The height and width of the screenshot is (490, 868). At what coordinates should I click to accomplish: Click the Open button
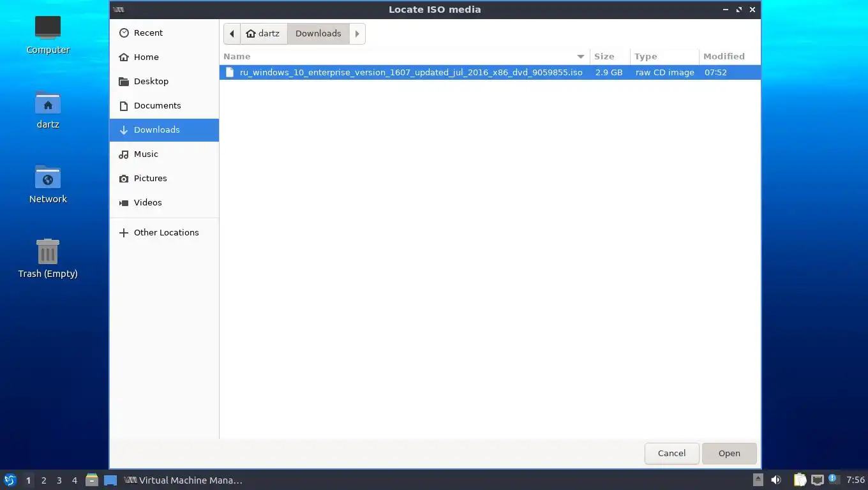(x=729, y=453)
